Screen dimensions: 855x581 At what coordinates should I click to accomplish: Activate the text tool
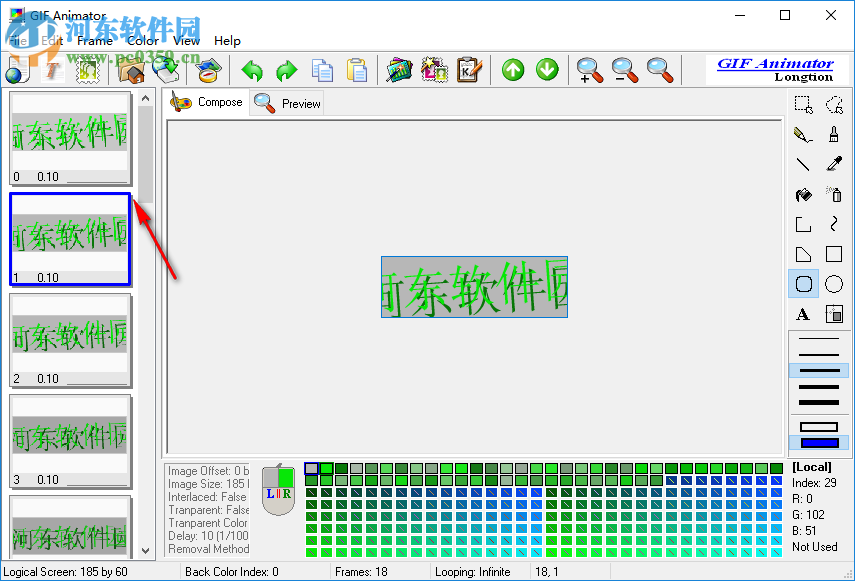click(x=803, y=314)
